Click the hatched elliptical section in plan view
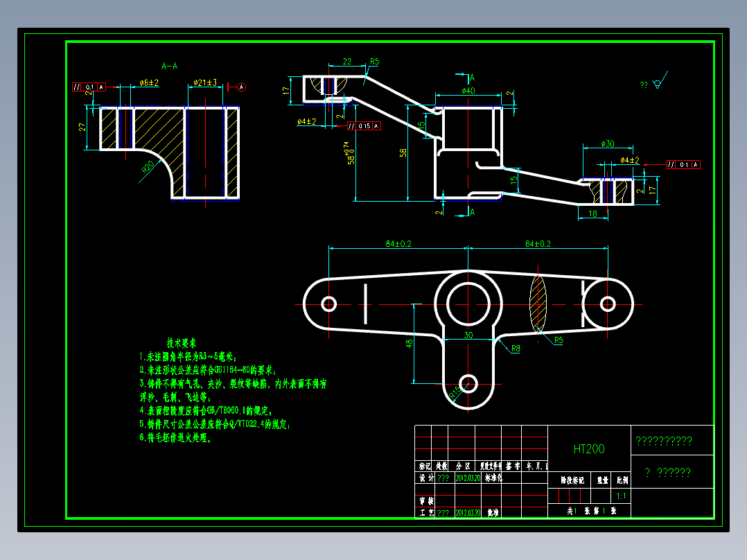747x560 pixels. pos(538,304)
